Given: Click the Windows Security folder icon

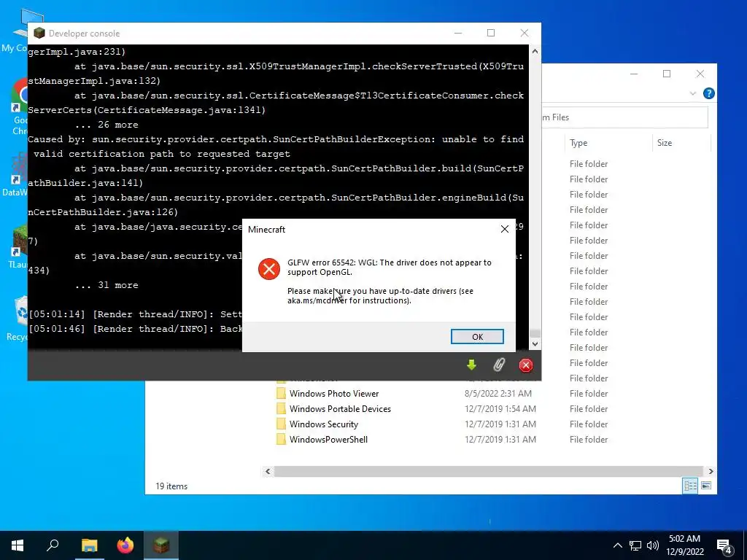Looking at the screenshot, I should pos(281,424).
